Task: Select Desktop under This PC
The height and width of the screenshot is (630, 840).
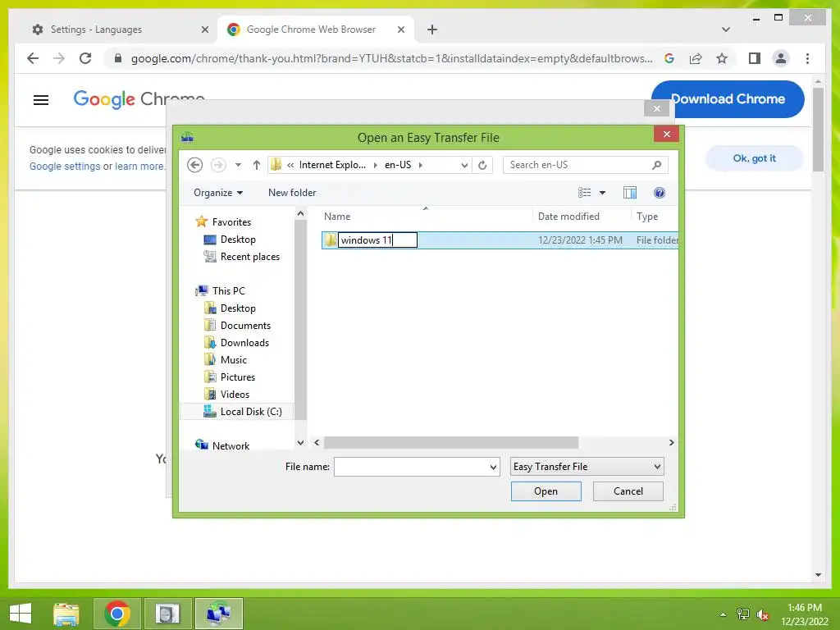Action: 238,308
